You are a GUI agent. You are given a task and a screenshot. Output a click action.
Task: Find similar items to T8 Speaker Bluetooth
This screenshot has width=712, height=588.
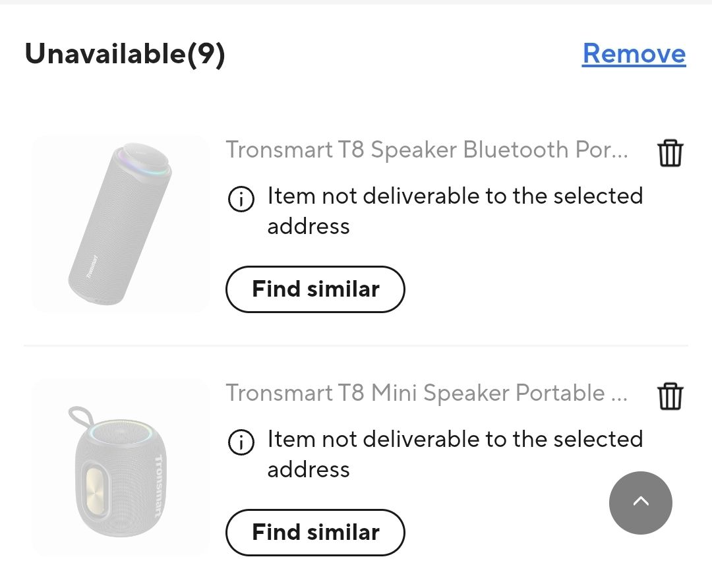315,289
